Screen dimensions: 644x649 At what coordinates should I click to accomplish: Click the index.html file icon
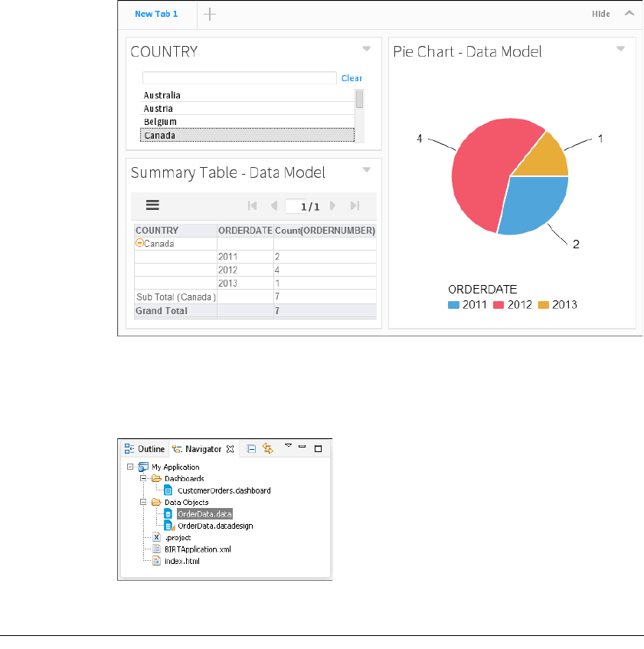coord(156,561)
